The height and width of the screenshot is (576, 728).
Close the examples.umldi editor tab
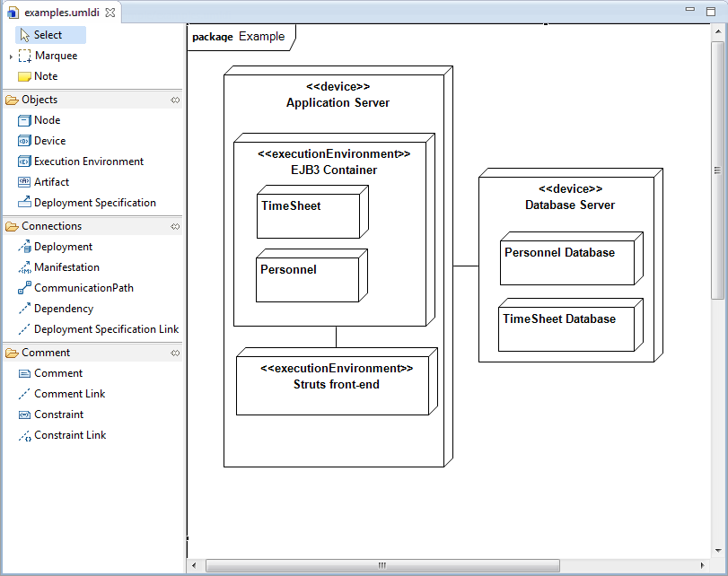click(x=110, y=13)
